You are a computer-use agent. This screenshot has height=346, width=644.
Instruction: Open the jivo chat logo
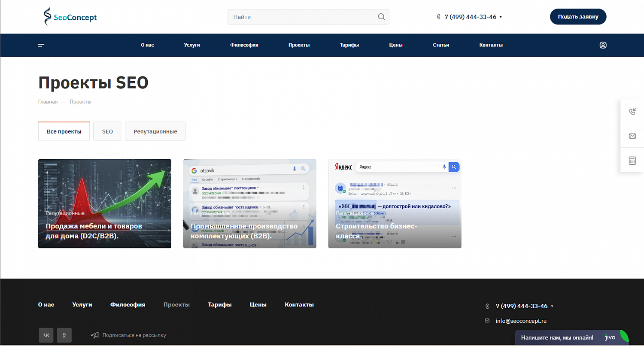pos(610,337)
